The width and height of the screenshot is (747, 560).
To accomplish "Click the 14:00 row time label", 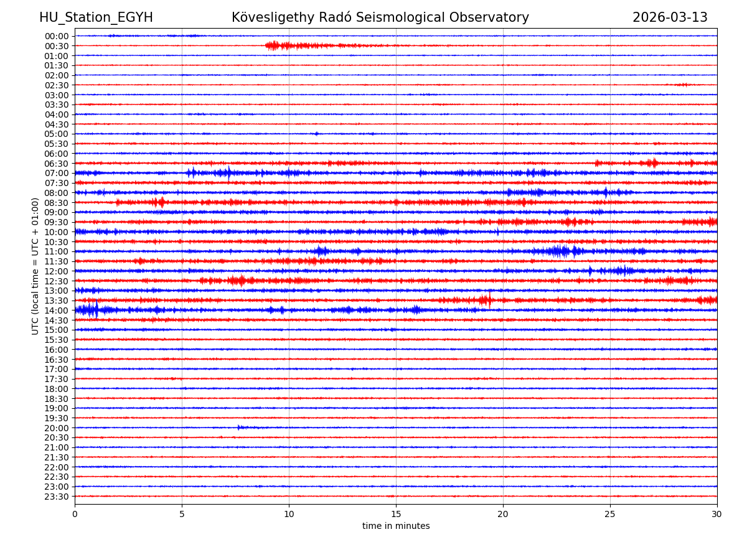I will (x=56, y=310).
